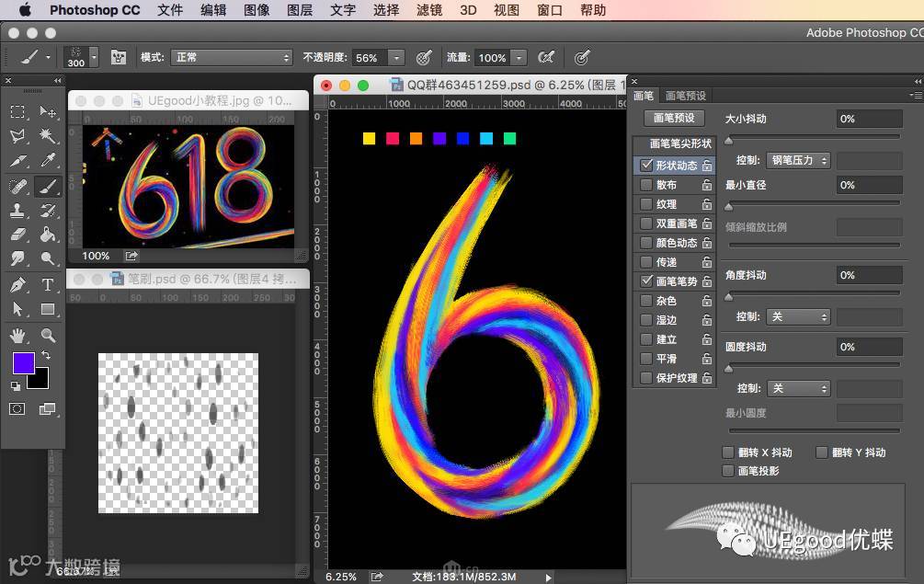Switch to the 画笔预设 tab
924x584 pixels.
coord(686,96)
